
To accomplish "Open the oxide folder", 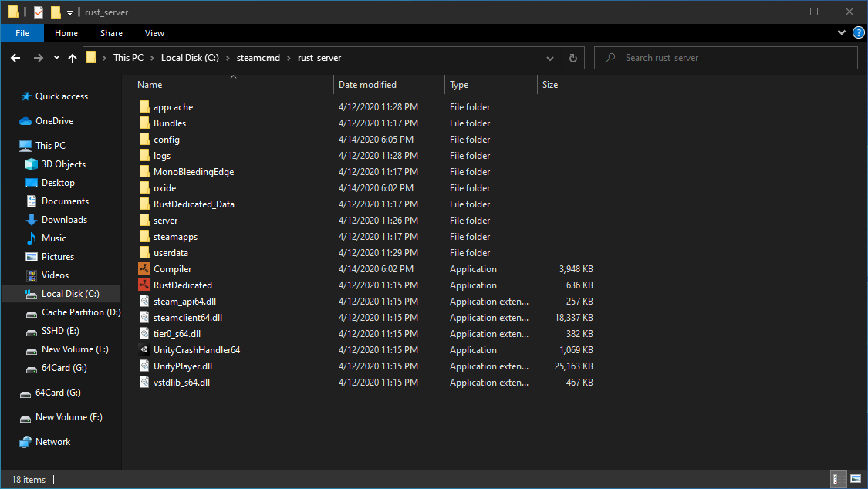I will [164, 187].
